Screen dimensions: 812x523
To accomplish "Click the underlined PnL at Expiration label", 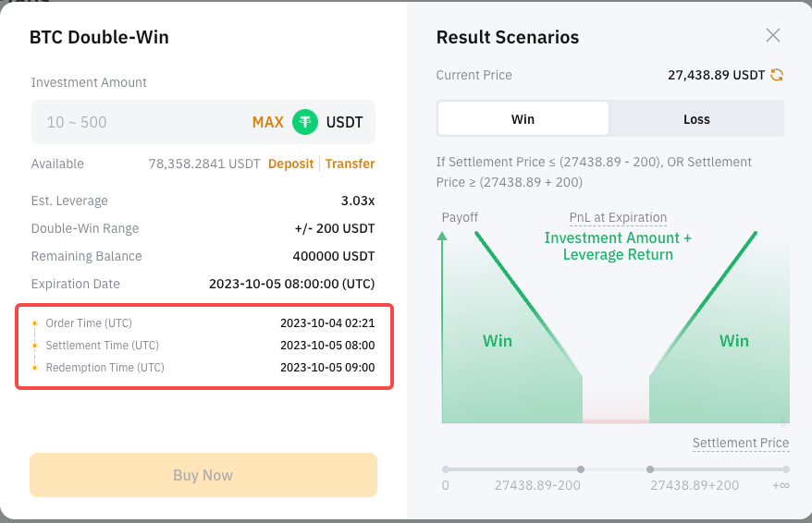I will 618,218.
